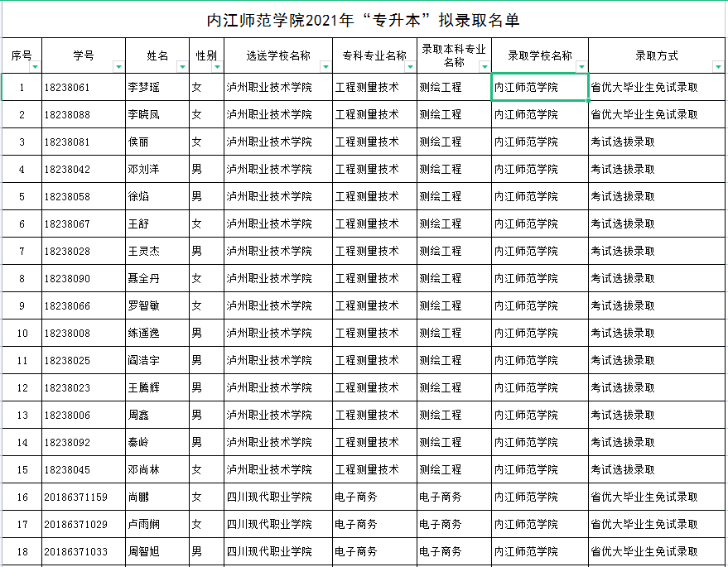This screenshot has width=728, height=567.
Task: Open the 录取学校名称 filter dropdown
Action: point(581,67)
